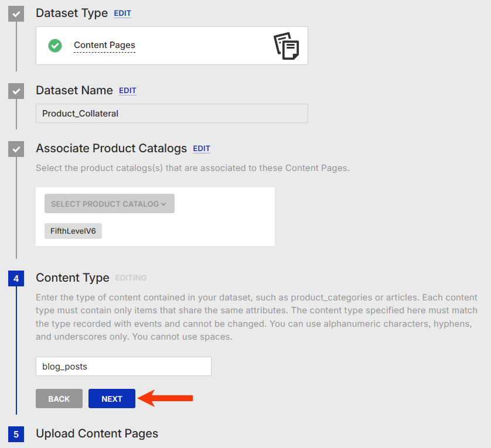Viewport: 491px width, 448px height.
Task: Select the FifthLevelV6 catalog tag
Action: point(73,231)
